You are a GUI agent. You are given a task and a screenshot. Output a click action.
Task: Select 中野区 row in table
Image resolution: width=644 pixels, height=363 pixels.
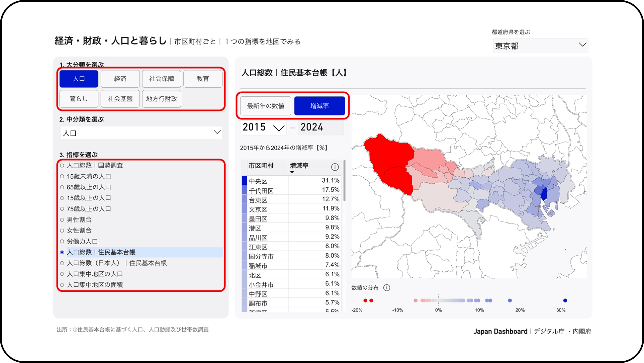(291, 293)
